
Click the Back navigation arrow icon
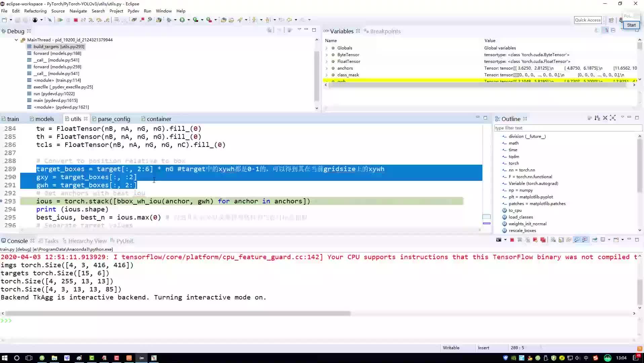point(289,20)
